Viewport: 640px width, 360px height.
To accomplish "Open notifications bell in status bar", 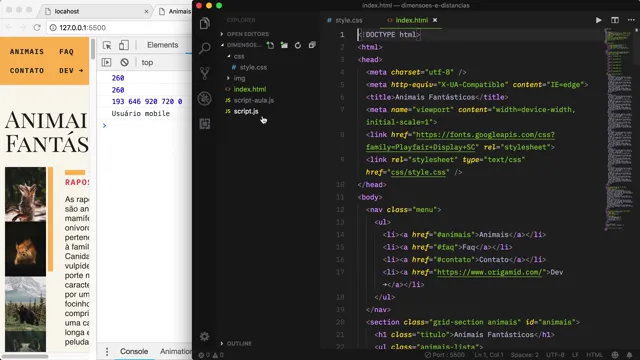I will click(629, 355).
